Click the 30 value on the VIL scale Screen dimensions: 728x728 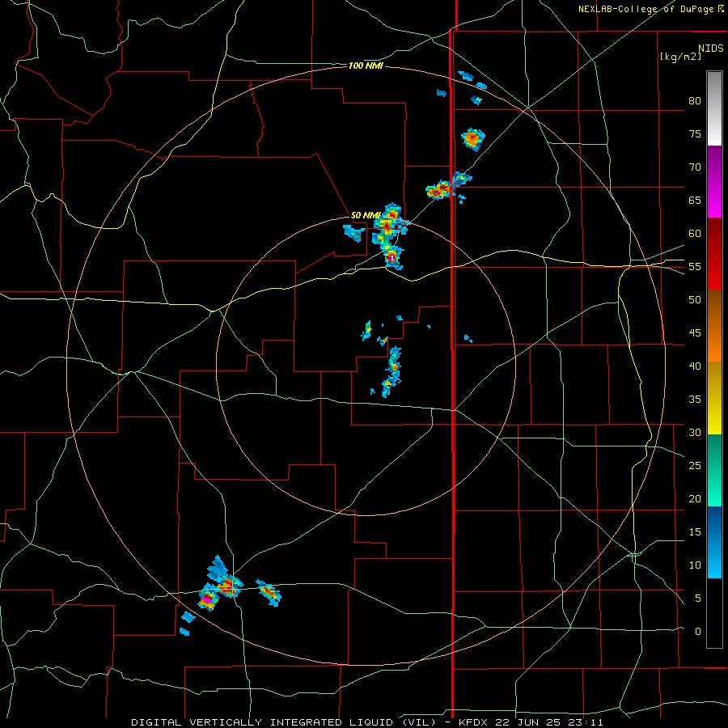(x=695, y=432)
